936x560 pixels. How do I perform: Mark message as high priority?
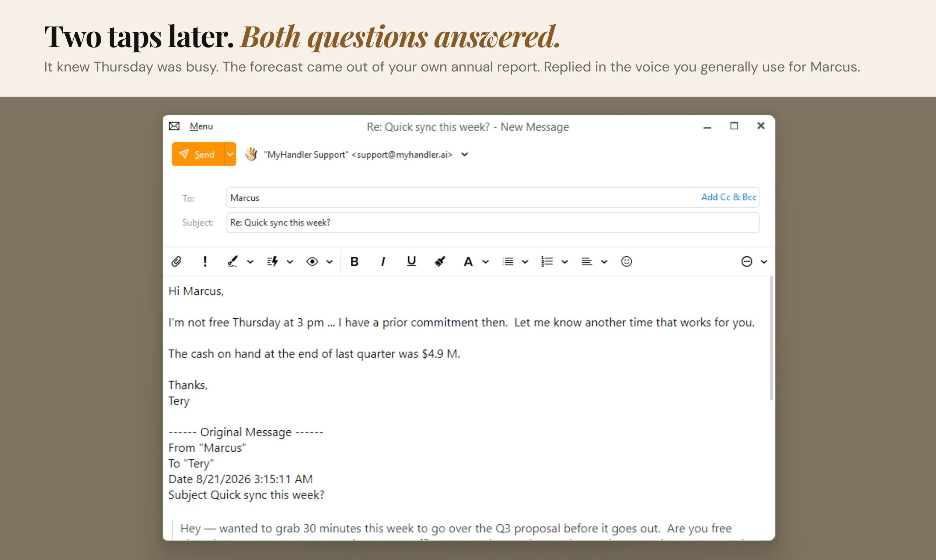205,262
